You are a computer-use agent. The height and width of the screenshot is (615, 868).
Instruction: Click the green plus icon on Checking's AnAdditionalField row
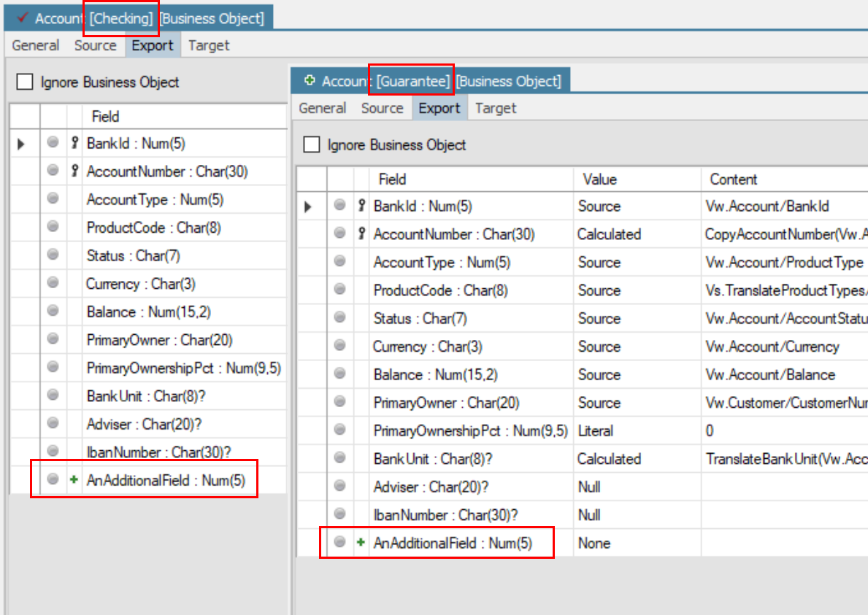73,479
